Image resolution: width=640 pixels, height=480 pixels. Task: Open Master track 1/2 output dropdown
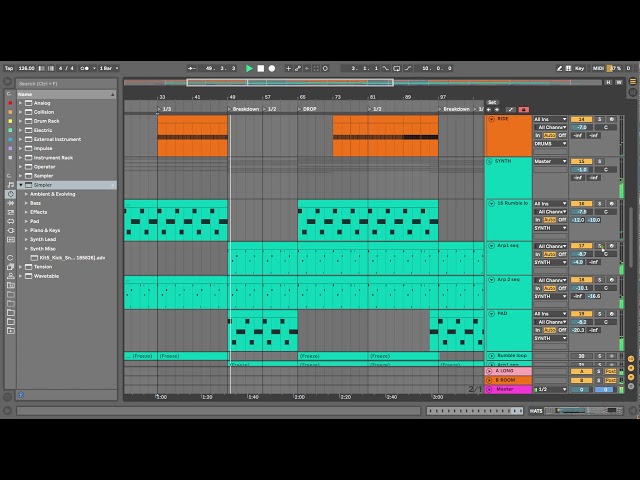[x=550, y=389]
